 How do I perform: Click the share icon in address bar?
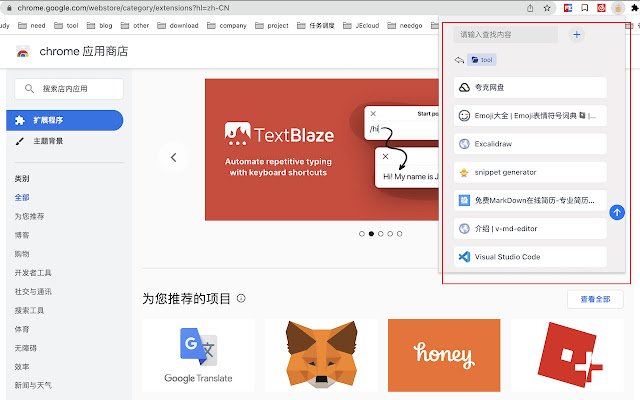(x=530, y=8)
